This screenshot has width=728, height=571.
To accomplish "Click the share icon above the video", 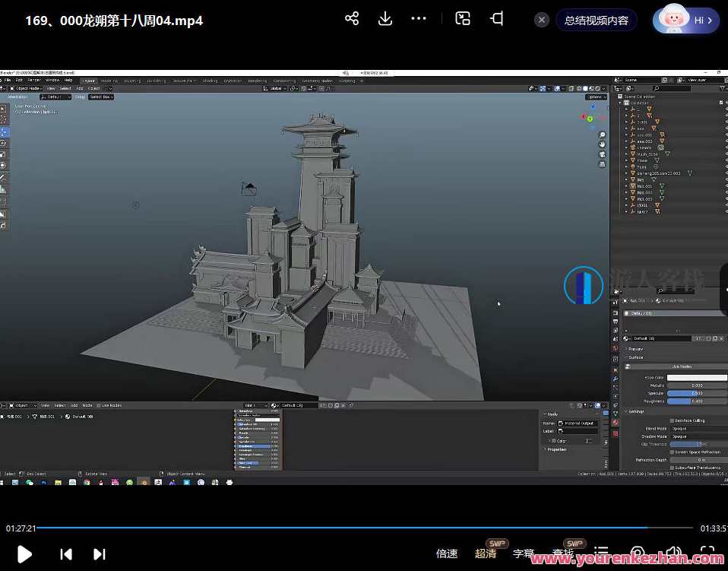I will tap(351, 18).
